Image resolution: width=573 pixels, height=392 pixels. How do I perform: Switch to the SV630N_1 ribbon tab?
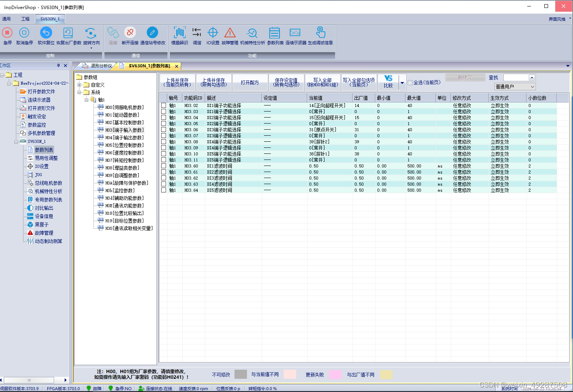(x=50, y=19)
